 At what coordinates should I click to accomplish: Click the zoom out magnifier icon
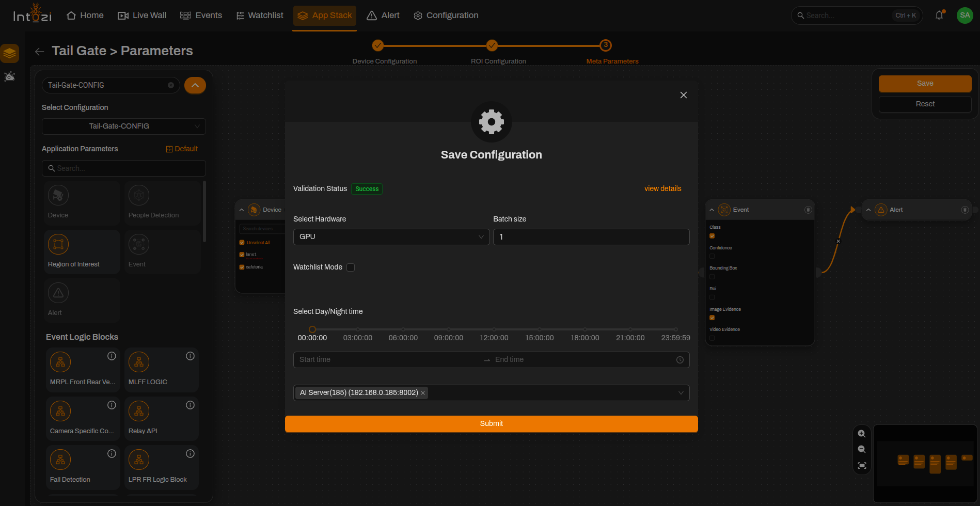[861, 449]
